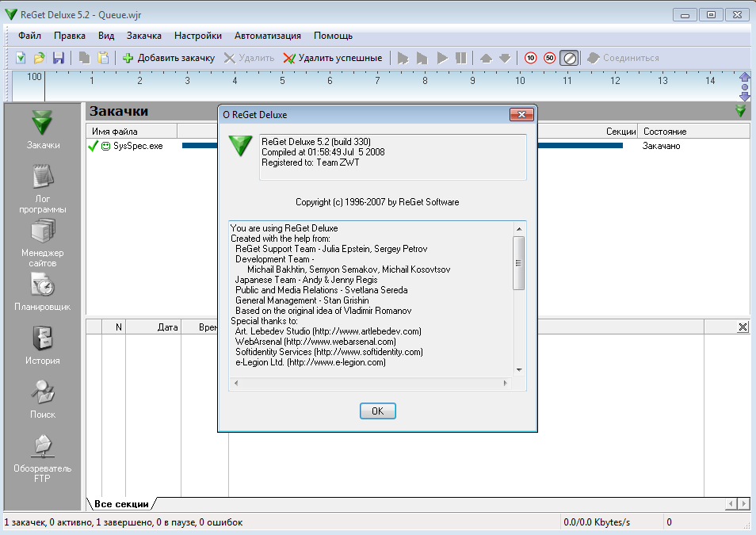This screenshot has height=535, width=756.
Task: Click Добавить закачку toolbar button
Action: pyautogui.click(x=168, y=58)
